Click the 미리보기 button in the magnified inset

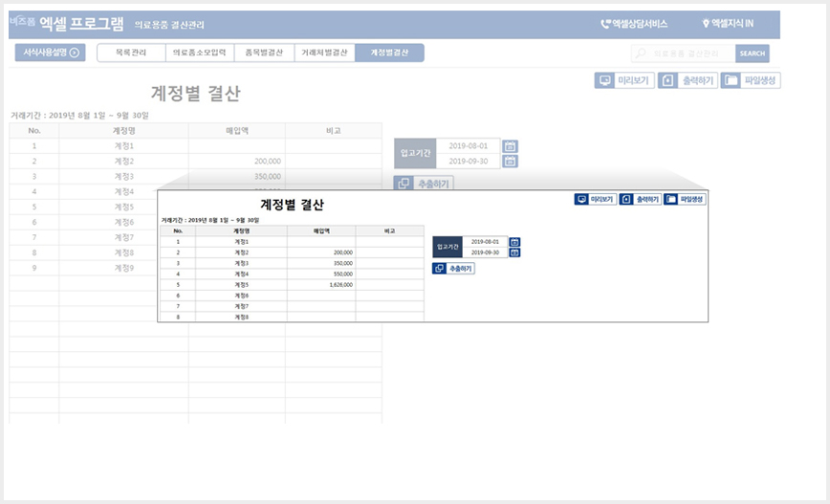coord(596,199)
